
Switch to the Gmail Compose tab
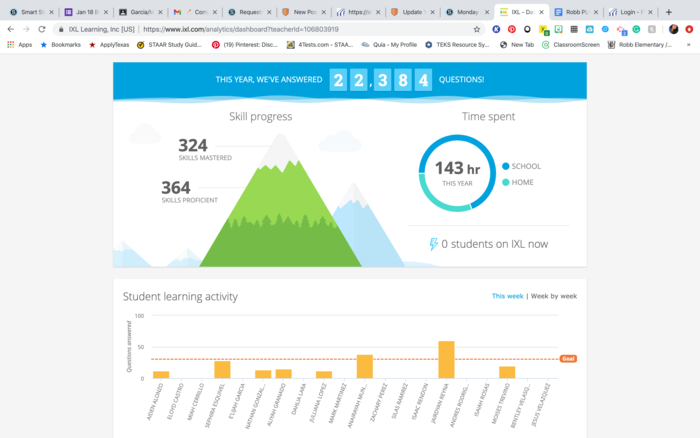pyautogui.click(x=188, y=12)
